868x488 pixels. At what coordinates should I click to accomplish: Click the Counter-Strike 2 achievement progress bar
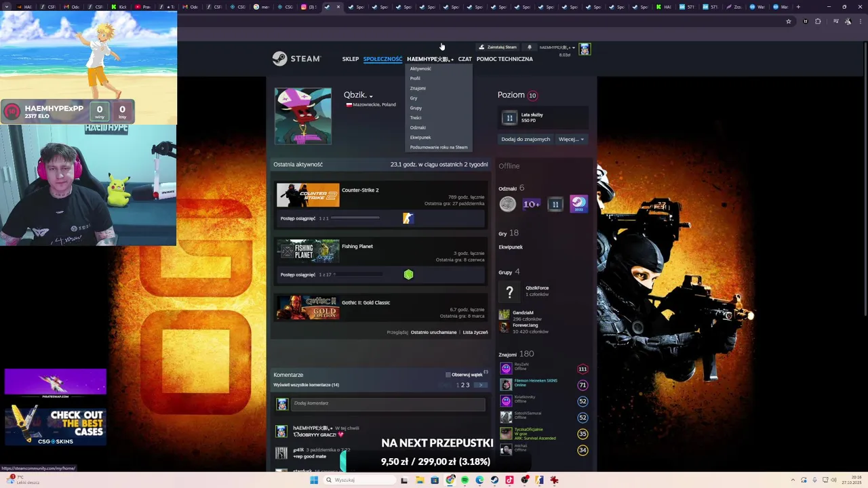coord(356,218)
